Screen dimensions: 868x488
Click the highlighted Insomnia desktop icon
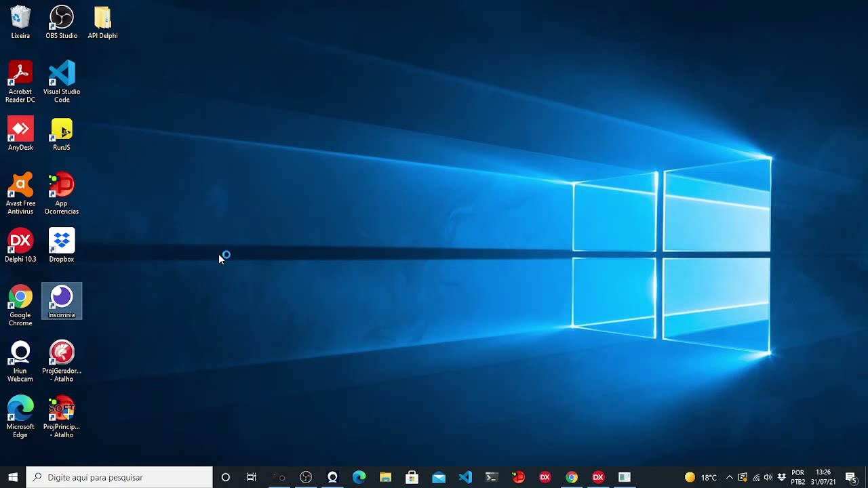(61, 301)
